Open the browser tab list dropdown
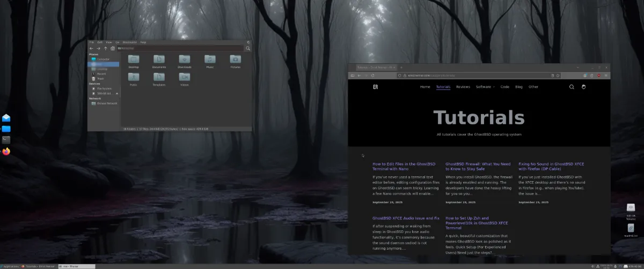 [578, 67]
